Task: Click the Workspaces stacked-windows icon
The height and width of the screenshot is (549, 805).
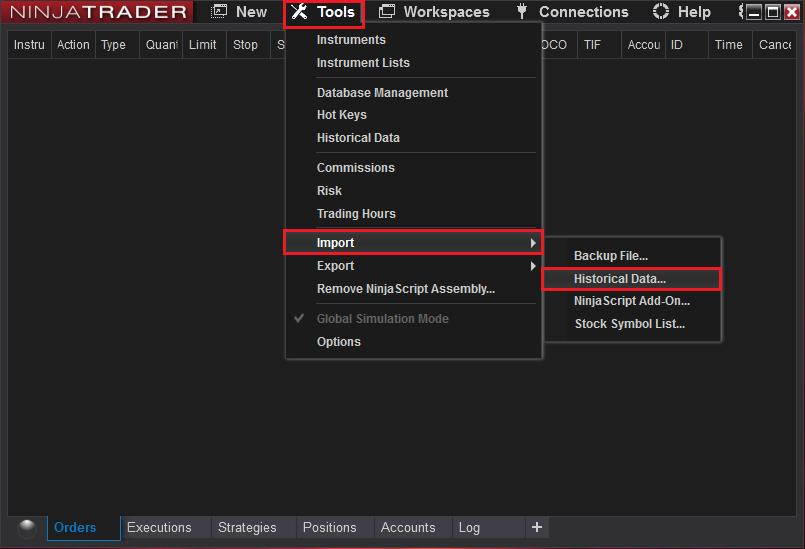Action: (x=387, y=11)
